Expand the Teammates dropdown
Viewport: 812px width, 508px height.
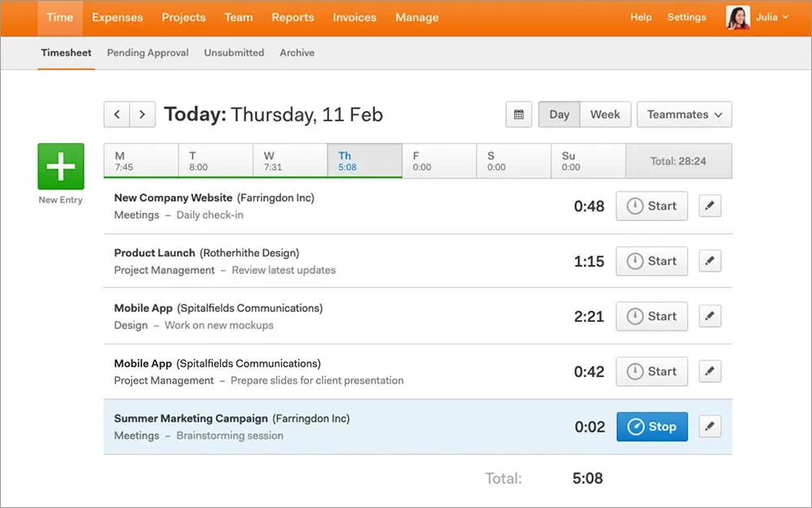pos(685,115)
